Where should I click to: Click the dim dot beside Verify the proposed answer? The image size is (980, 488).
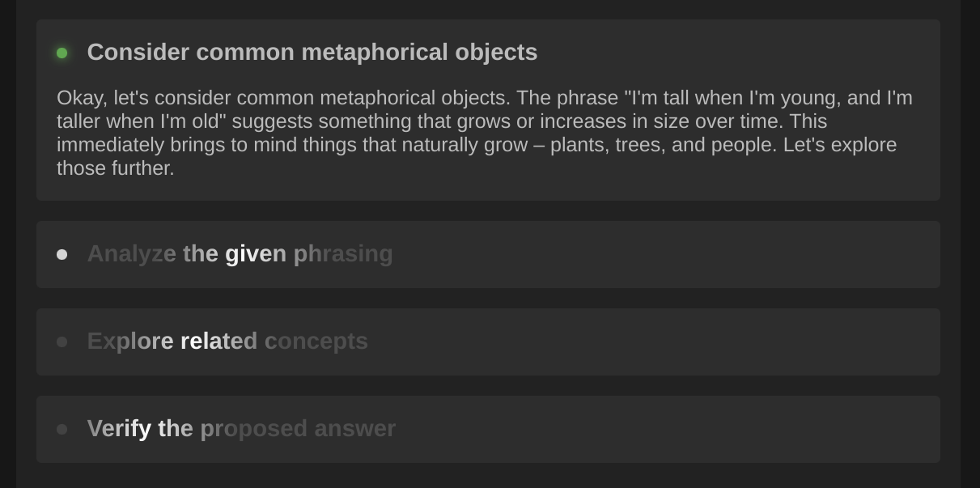[62, 429]
